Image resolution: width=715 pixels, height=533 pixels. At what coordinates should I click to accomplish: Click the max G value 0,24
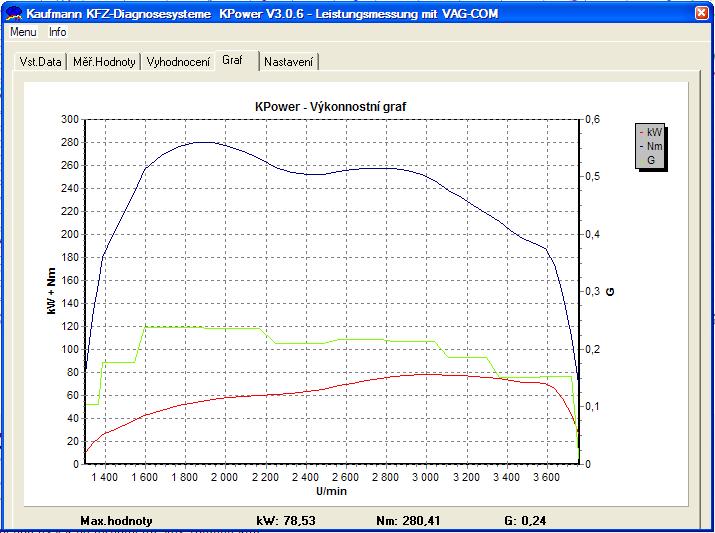[537, 521]
